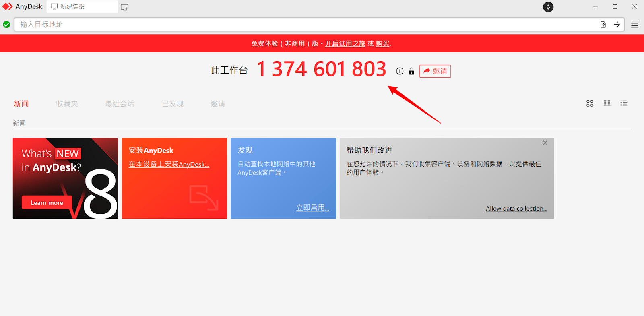Click the 此工作台 label

(229, 70)
